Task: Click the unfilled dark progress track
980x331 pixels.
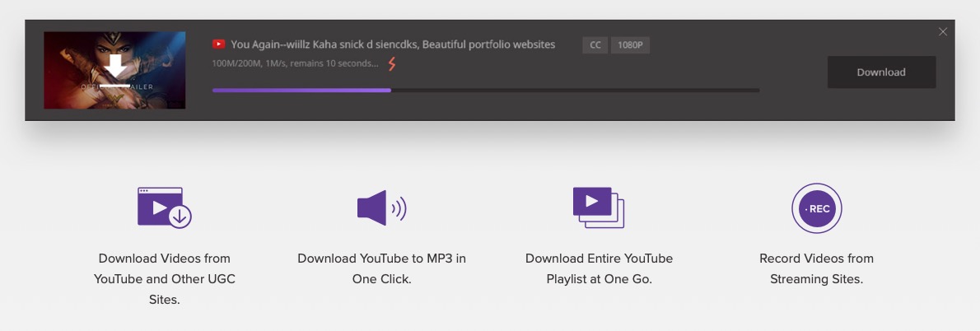Action: [x=575, y=90]
